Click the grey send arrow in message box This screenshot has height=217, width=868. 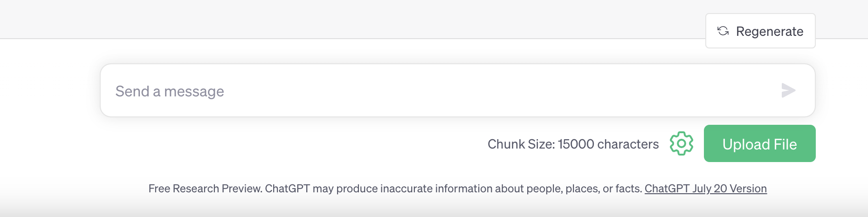tap(788, 90)
